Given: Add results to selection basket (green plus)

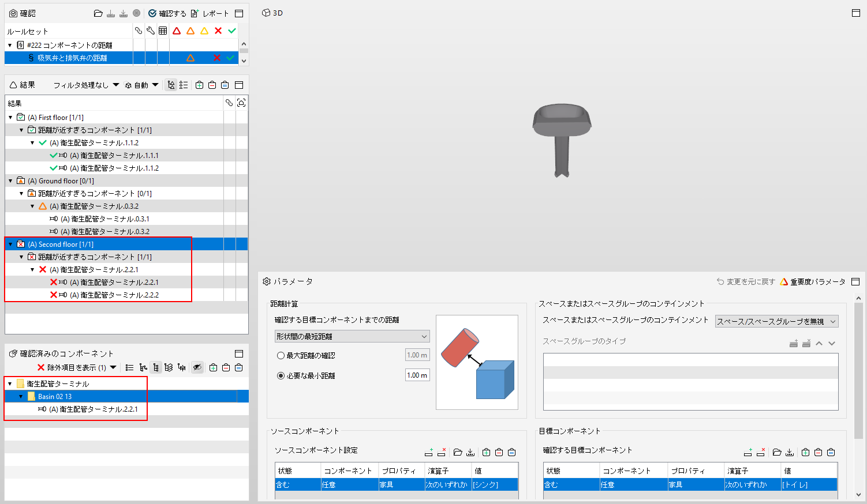Looking at the screenshot, I should (199, 85).
